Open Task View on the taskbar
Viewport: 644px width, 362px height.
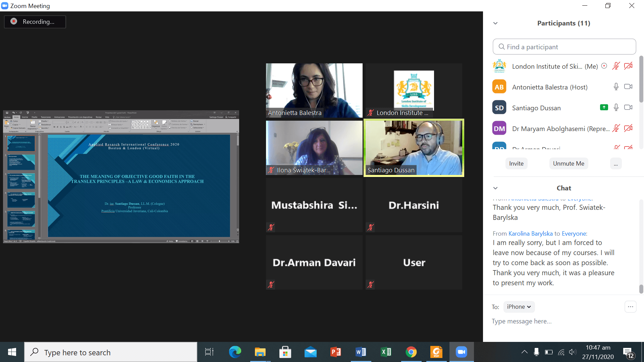(209, 352)
